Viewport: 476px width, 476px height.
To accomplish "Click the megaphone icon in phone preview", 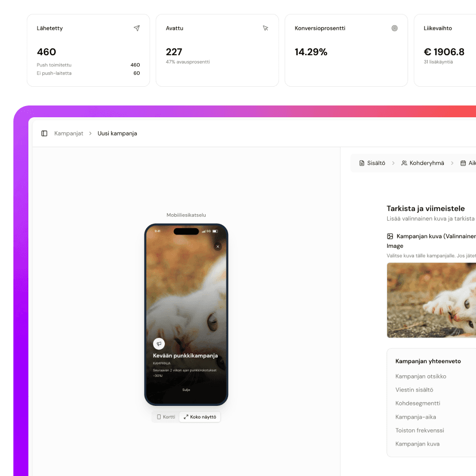I will (x=159, y=344).
